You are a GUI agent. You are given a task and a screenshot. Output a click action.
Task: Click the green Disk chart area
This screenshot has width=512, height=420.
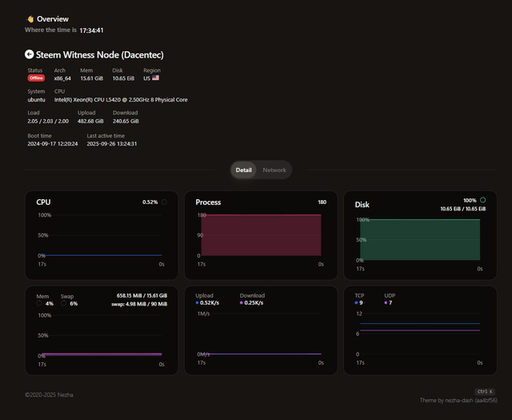coord(420,240)
